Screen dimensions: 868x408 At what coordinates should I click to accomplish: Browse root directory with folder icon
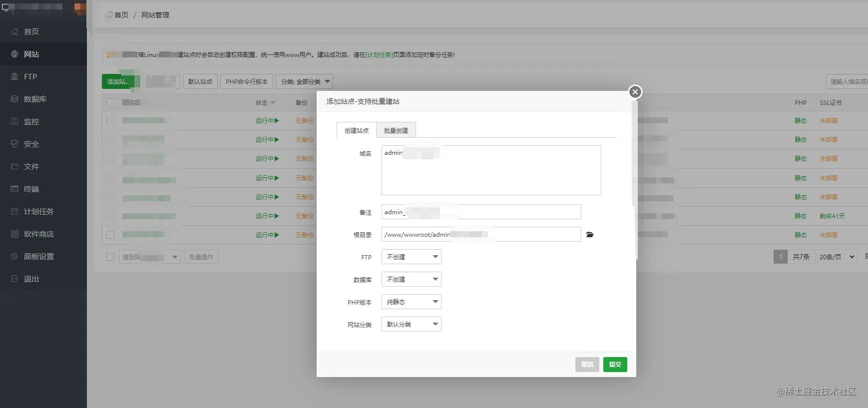pos(590,234)
